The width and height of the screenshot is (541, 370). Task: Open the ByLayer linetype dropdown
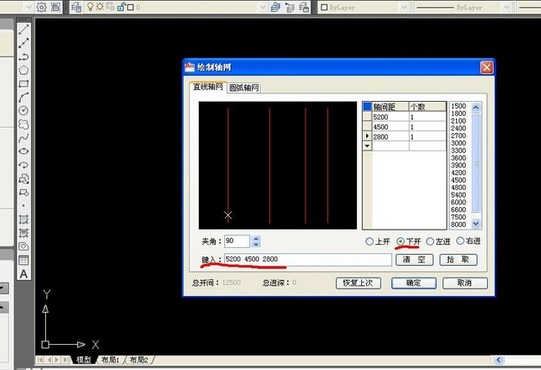coord(506,7)
